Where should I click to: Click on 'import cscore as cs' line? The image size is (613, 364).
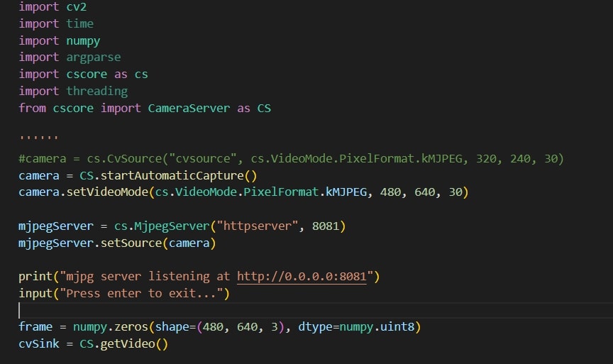coord(83,75)
